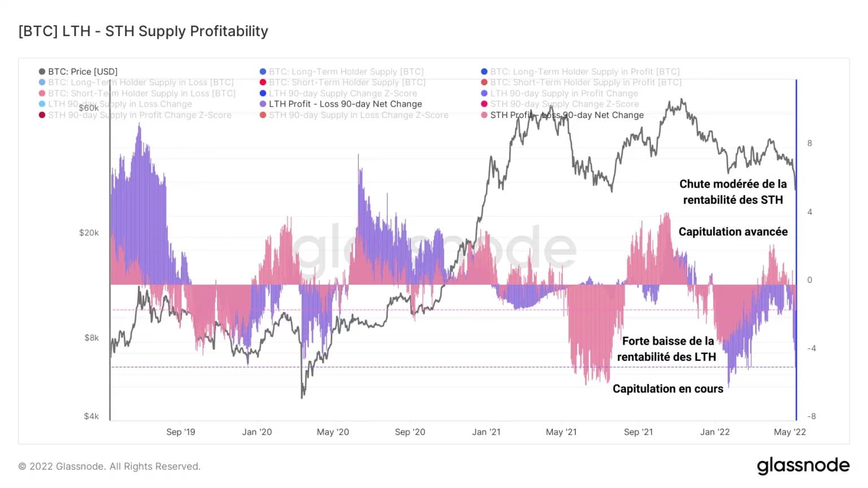Click the light-blue LTH Supply in Loss Change dot
The image size is (868, 488).
[x=42, y=104]
